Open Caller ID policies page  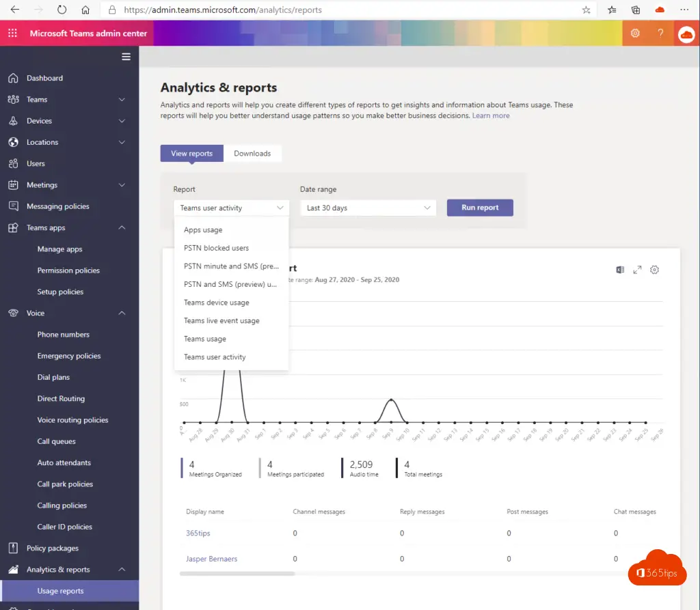(x=65, y=527)
